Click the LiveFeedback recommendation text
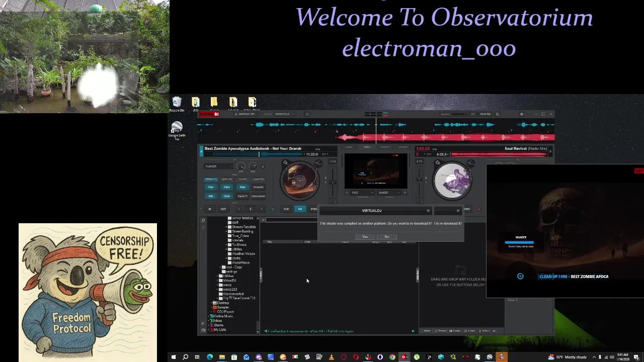Screen dimensions: 644x362 pos(311,331)
